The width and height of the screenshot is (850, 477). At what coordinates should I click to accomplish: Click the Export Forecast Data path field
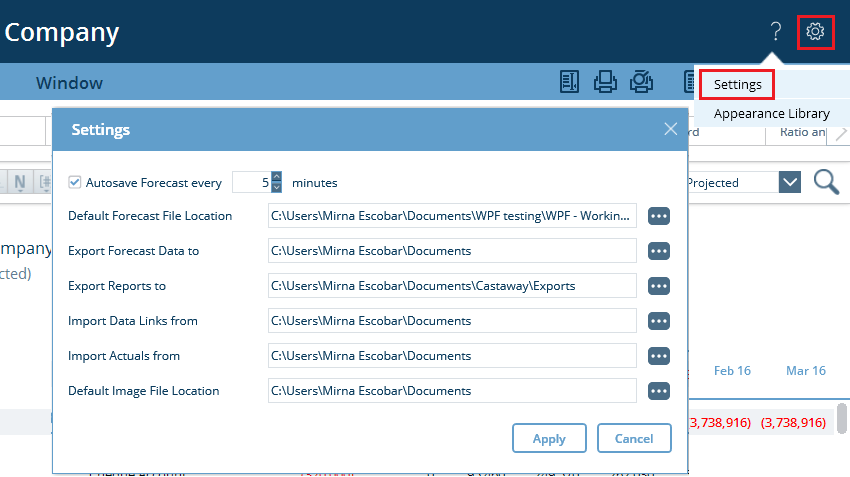coord(452,251)
